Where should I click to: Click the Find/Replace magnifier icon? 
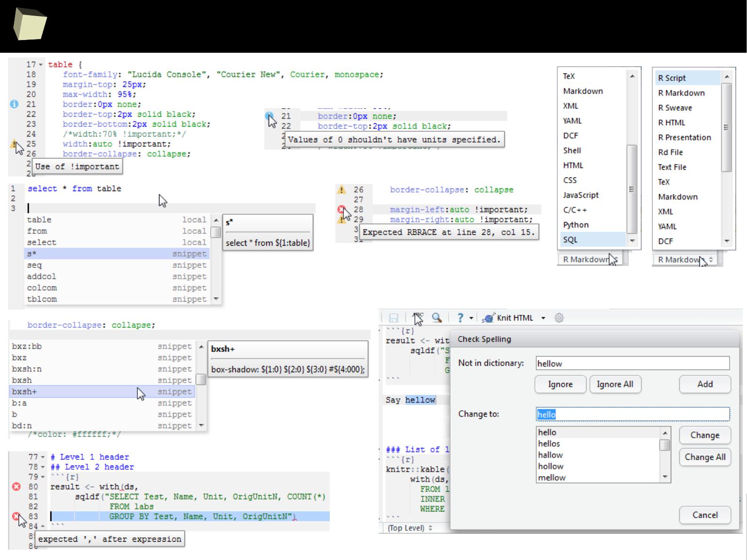(437, 318)
